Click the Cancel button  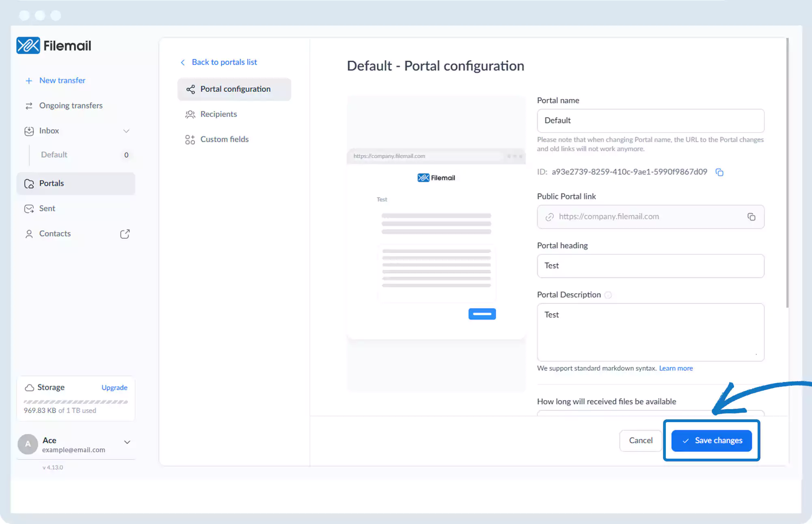point(640,440)
